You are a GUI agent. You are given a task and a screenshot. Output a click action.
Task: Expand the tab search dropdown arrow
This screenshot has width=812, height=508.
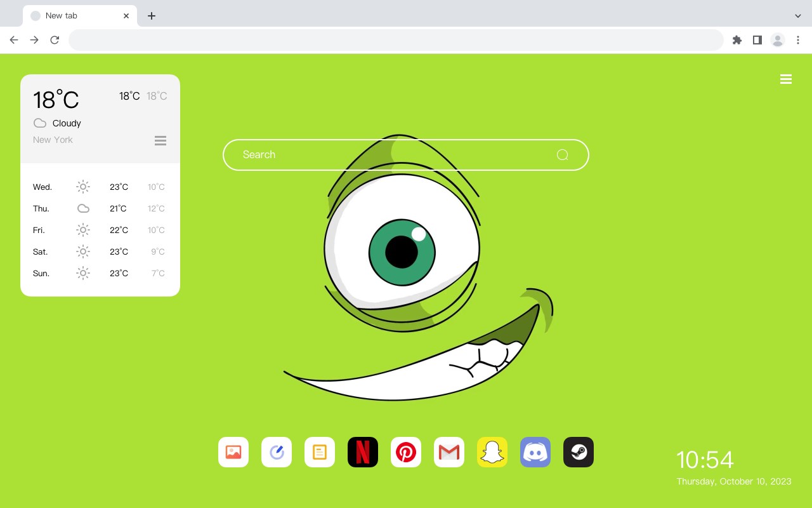click(798, 16)
